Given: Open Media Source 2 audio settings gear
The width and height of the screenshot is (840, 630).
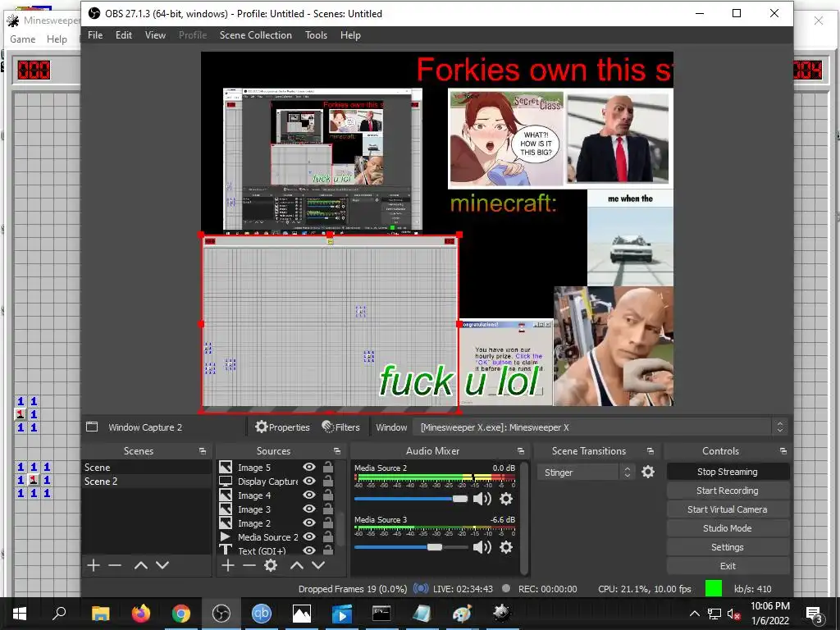Looking at the screenshot, I should click(505, 499).
